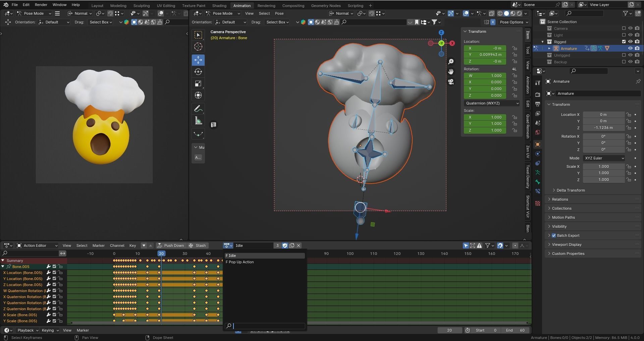
Task: Create new action copy icon
Action: [292, 246]
